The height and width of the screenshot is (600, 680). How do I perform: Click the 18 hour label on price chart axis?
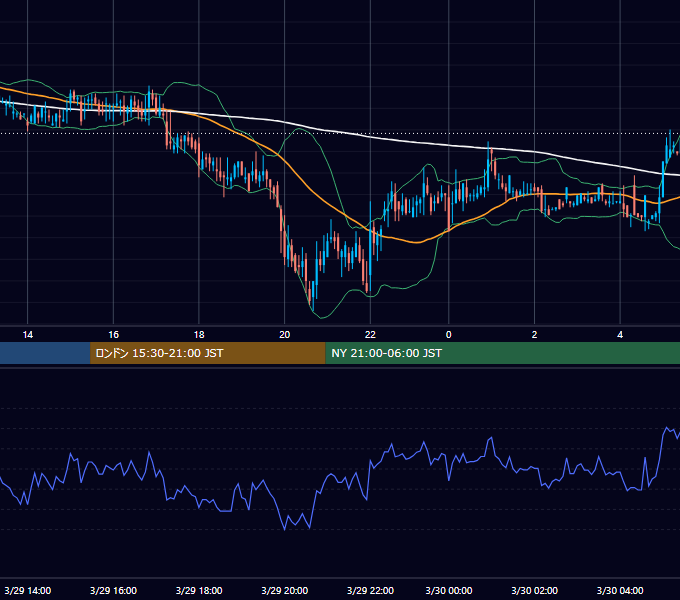point(199,335)
